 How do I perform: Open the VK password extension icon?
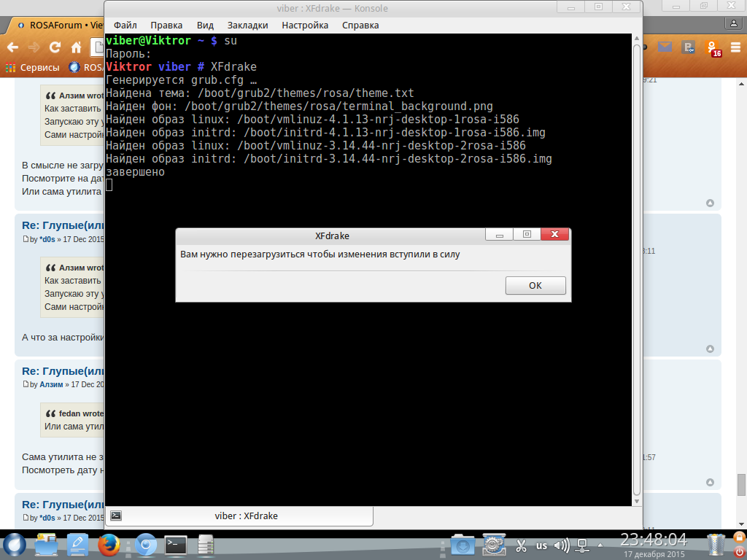[688, 47]
